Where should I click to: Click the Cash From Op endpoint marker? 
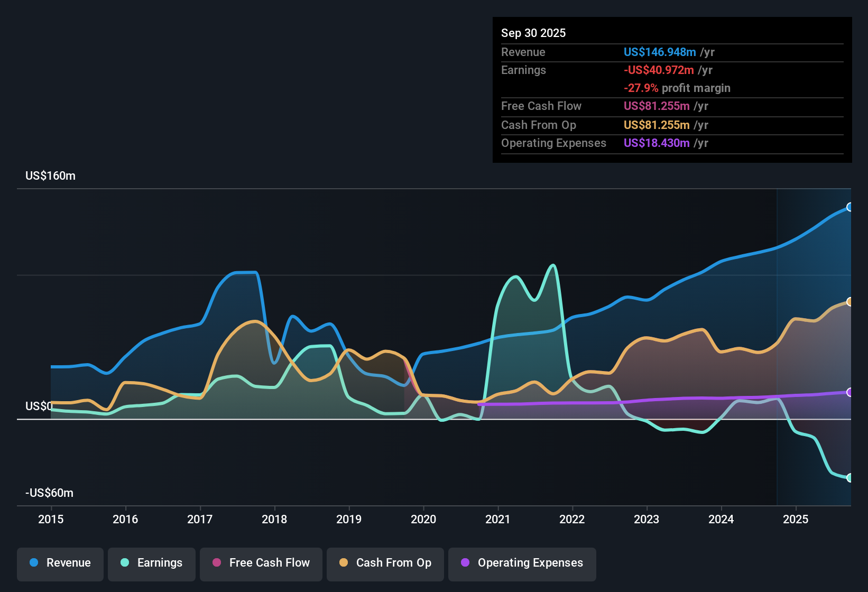849,301
